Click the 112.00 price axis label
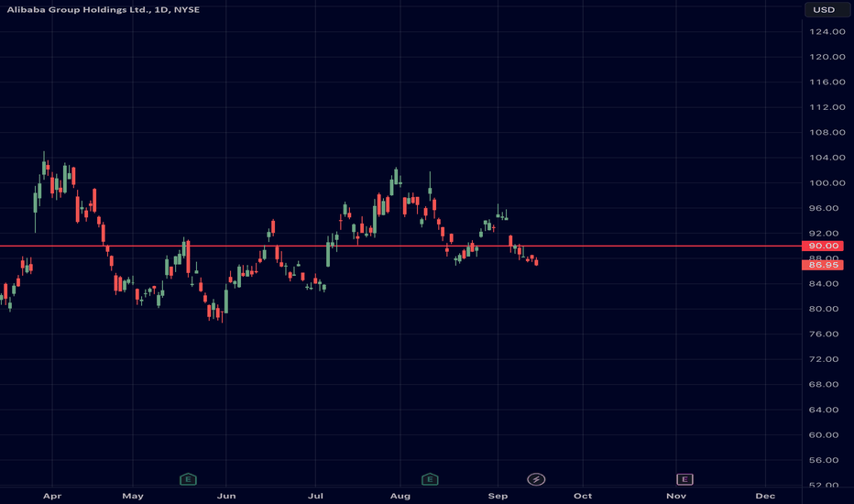 [x=827, y=107]
